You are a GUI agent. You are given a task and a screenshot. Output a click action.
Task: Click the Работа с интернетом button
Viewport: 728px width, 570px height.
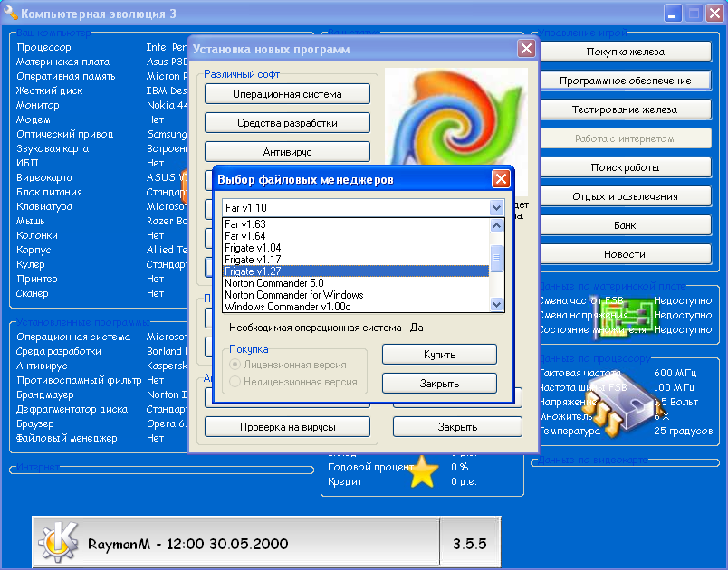pos(626,138)
